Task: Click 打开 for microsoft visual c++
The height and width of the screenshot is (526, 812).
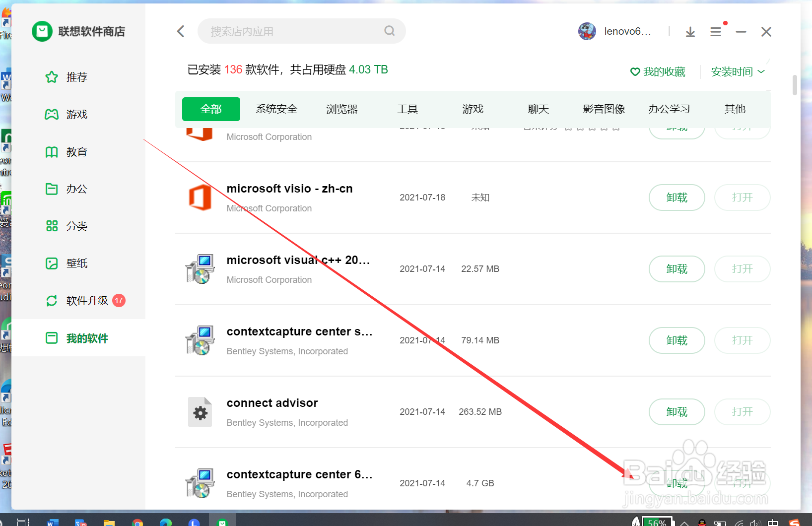Action: (743, 269)
